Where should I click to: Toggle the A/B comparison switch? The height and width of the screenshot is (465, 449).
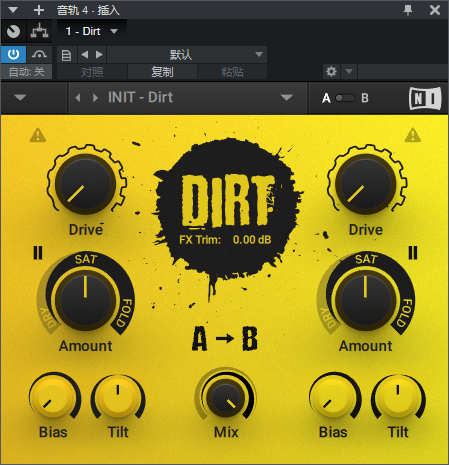point(345,98)
